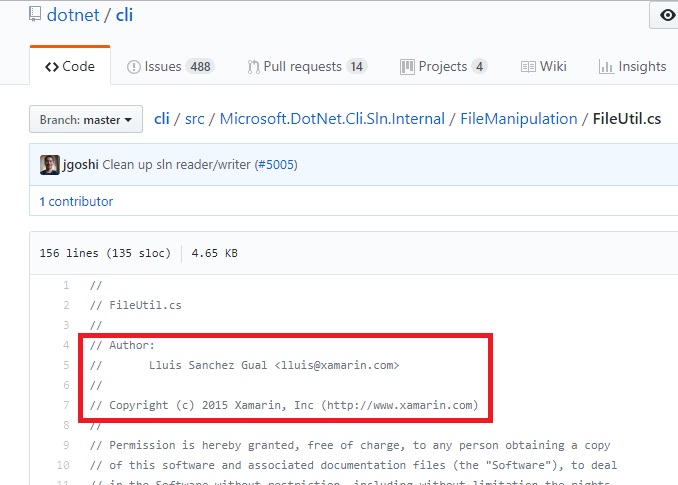Switch to the Code tab
The width and height of the screenshot is (678, 485).
pyautogui.click(x=69, y=67)
